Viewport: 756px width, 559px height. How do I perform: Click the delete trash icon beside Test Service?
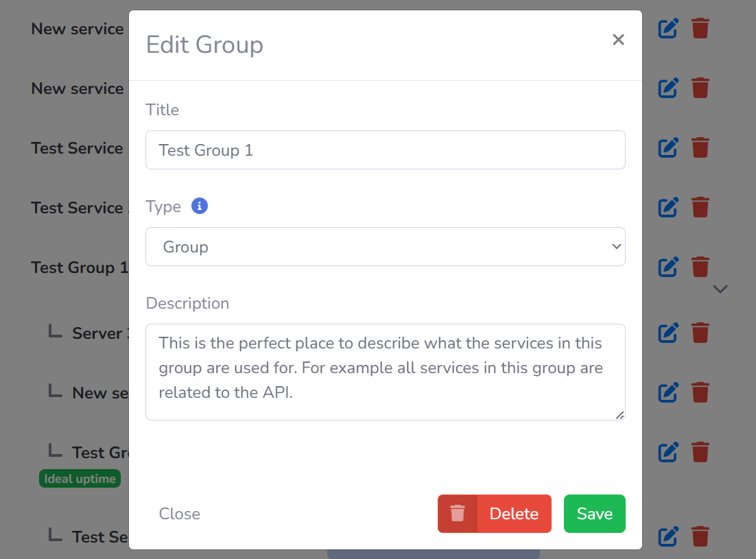coord(700,147)
